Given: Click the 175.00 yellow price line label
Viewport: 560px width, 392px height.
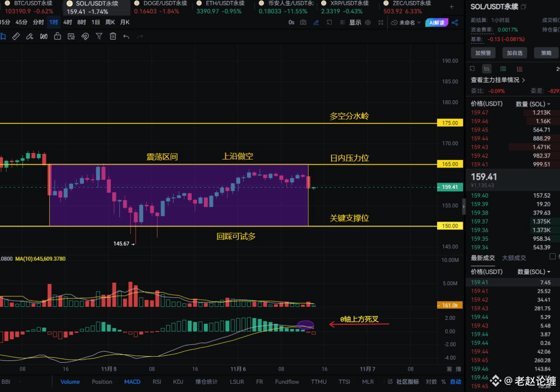Looking at the screenshot, I should click(450, 123).
